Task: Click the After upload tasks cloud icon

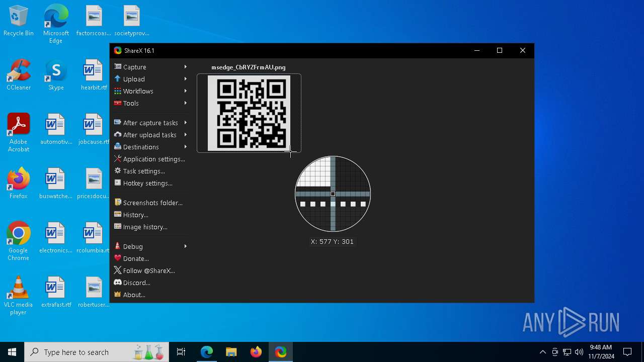Action: (x=118, y=135)
